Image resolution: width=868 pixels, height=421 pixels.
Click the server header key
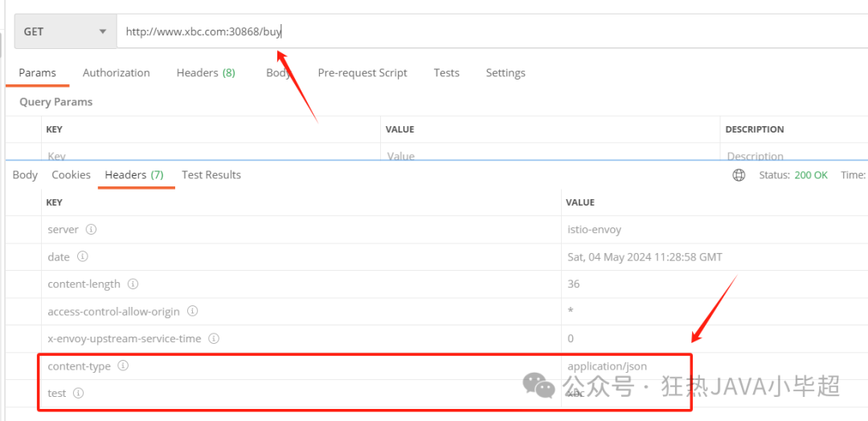63,229
